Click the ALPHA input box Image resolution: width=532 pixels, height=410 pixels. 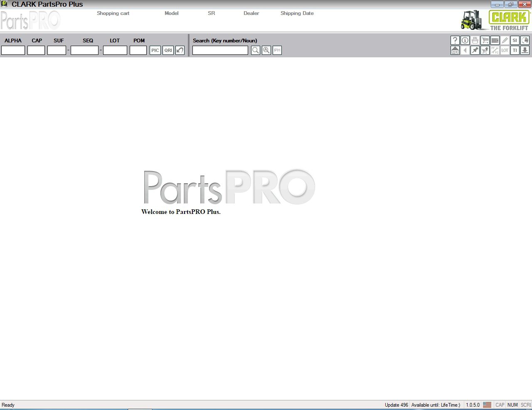pos(13,50)
